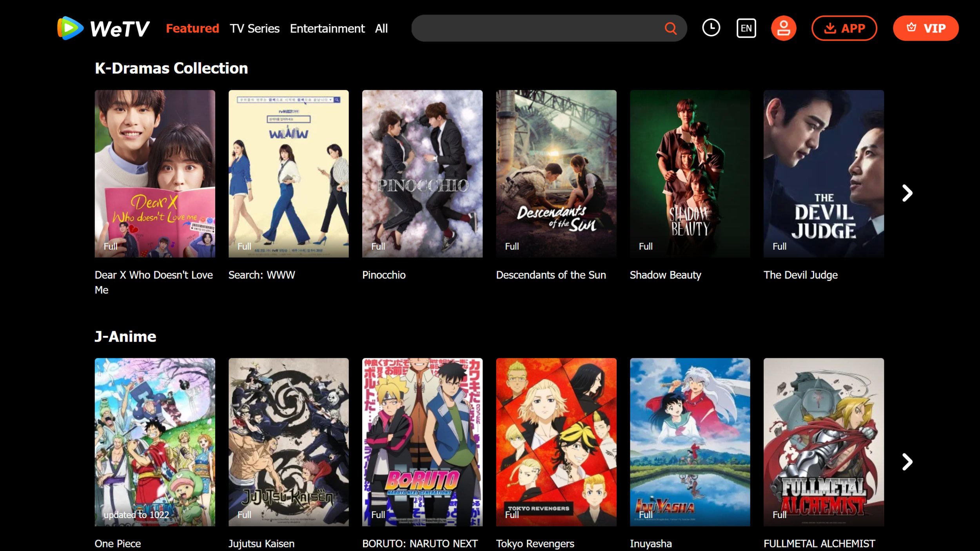Open Dear X Who Doesn't Love Me poster
The height and width of the screenshot is (551, 980).
pos(155,174)
